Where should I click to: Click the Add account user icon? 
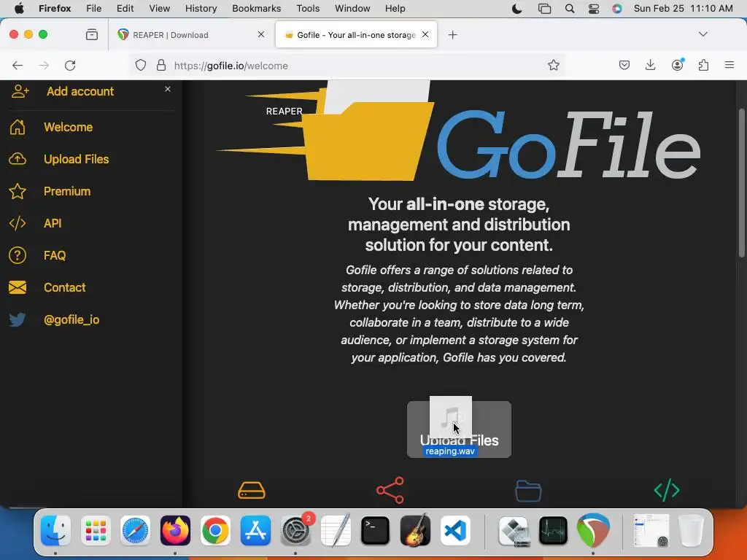20,91
